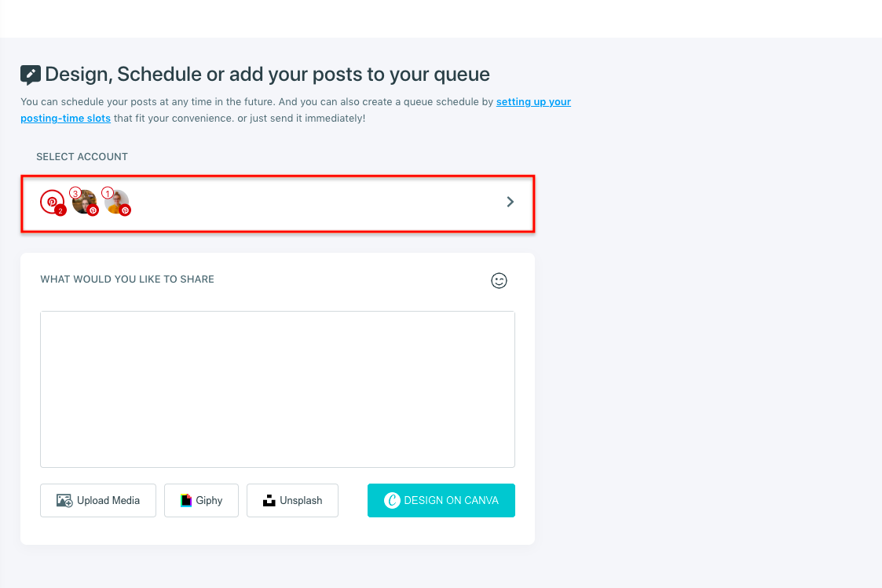Viewport: 882px width, 588px height.
Task: Toggle selection of the account with badge 3
Action: tap(84, 203)
